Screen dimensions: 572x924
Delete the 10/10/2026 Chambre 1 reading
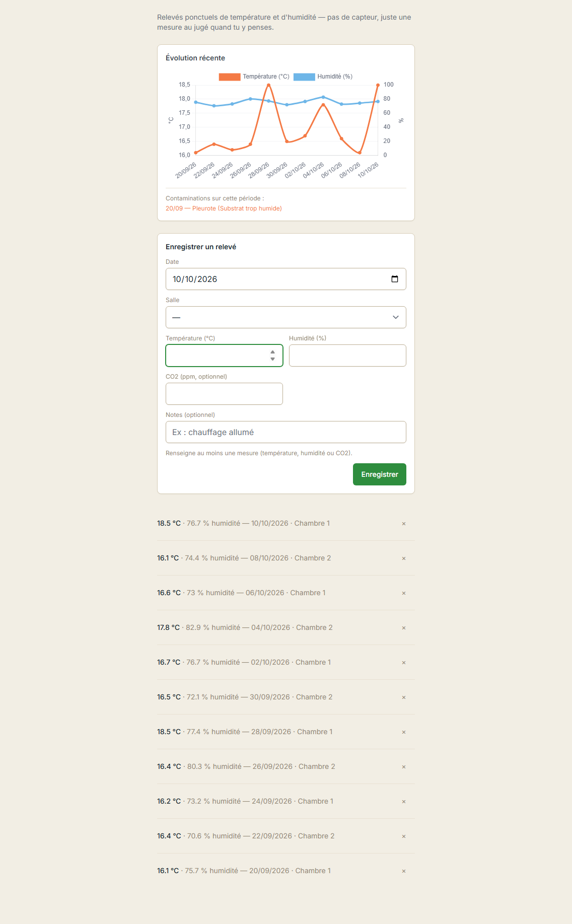pos(404,524)
